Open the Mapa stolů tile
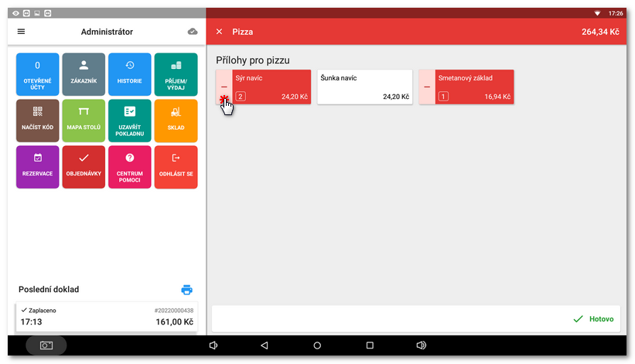This screenshot has width=635, height=364. coord(84,121)
